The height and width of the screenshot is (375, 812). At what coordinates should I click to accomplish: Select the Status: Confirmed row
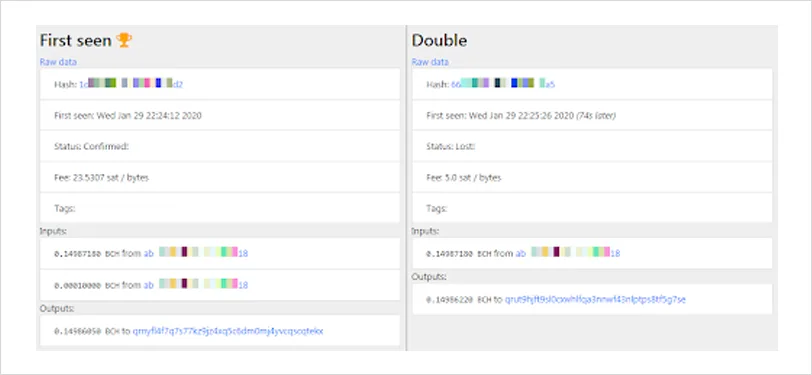coord(220,147)
